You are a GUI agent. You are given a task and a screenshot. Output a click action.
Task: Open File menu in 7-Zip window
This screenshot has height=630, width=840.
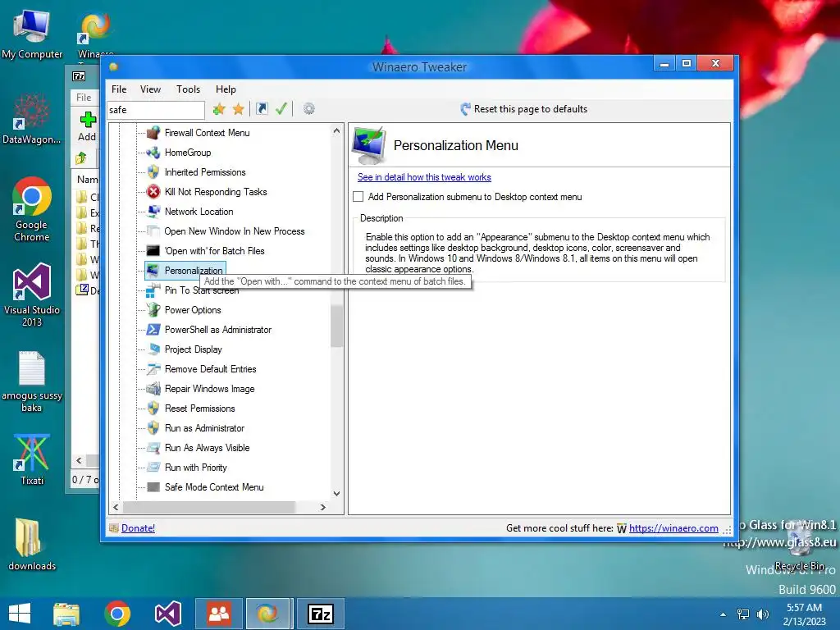click(x=84, y=98)
